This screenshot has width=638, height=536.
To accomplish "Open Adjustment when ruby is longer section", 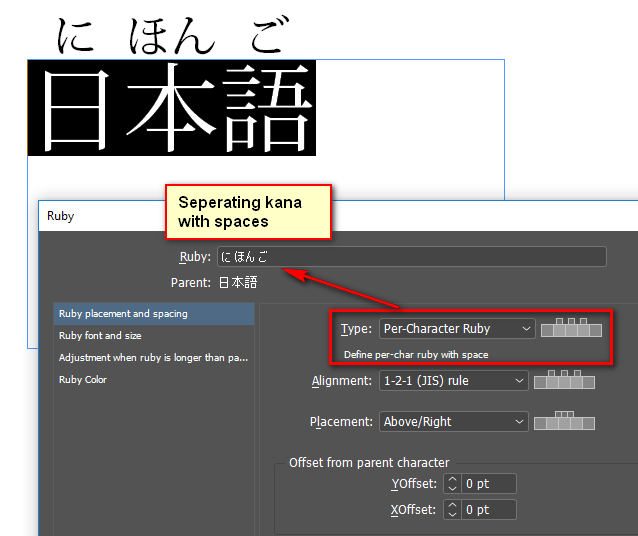I will pos(153,358).
